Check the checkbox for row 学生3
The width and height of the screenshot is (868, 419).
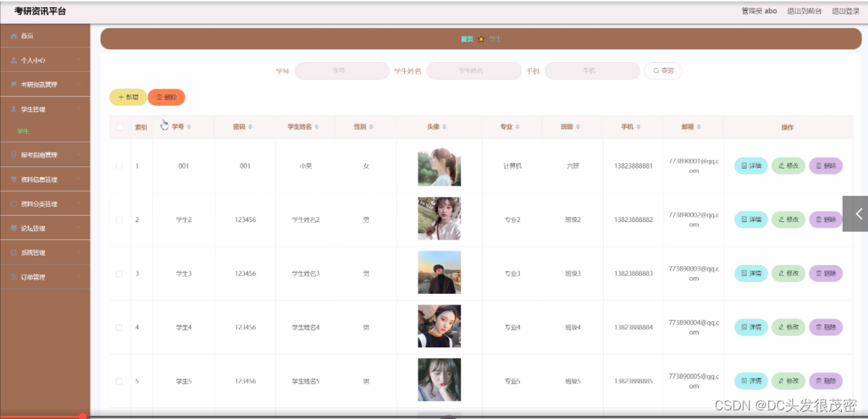[119, 274]
